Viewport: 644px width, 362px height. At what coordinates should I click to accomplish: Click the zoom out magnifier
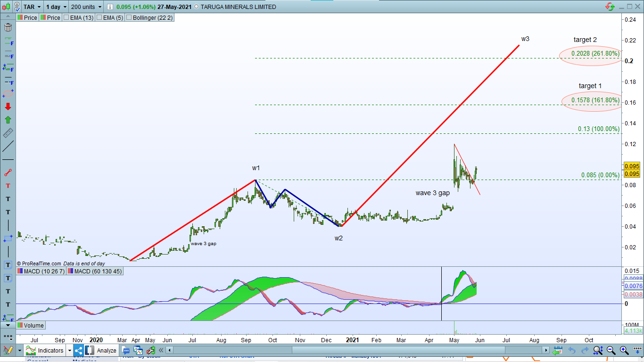pyautogui.click(x=611, y=350)
